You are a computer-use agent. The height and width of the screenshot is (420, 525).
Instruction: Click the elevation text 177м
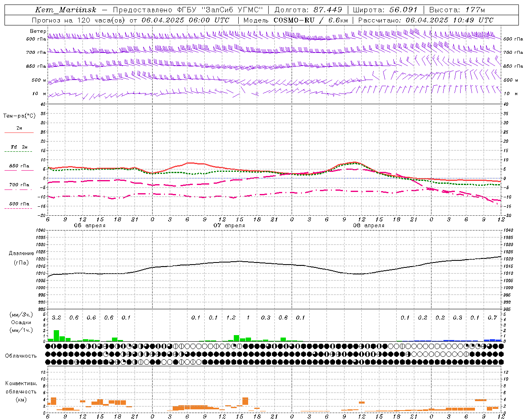(x=475, y=10)
